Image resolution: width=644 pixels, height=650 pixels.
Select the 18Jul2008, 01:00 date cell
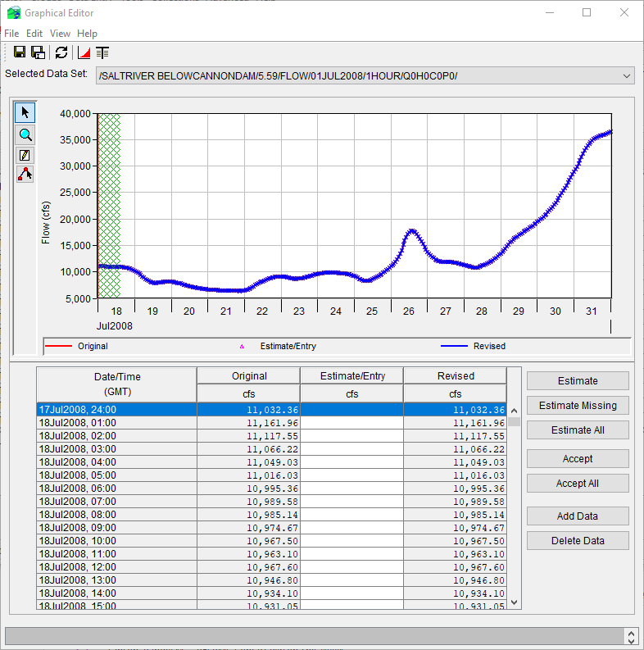coord(117,423)
